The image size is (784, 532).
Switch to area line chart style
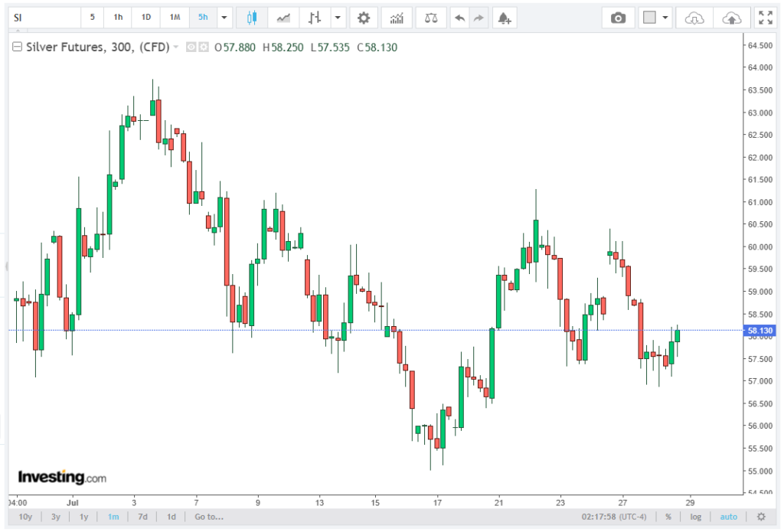tap(283, 18)
